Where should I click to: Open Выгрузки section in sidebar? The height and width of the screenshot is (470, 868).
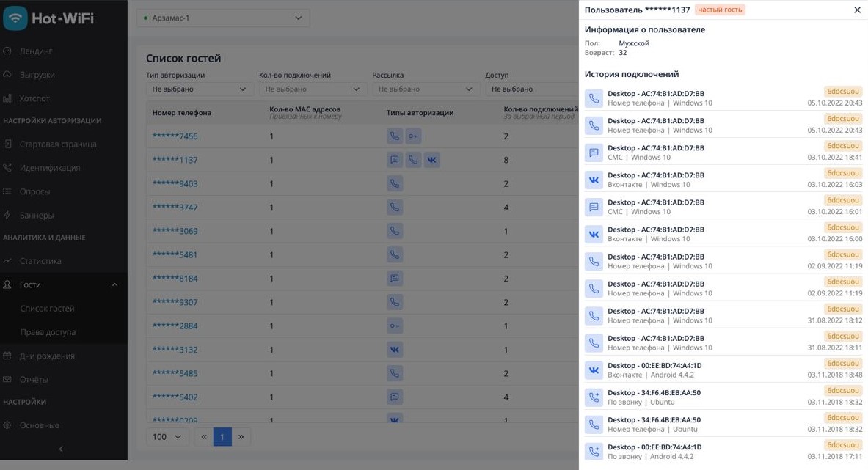(x=37, y=75)
